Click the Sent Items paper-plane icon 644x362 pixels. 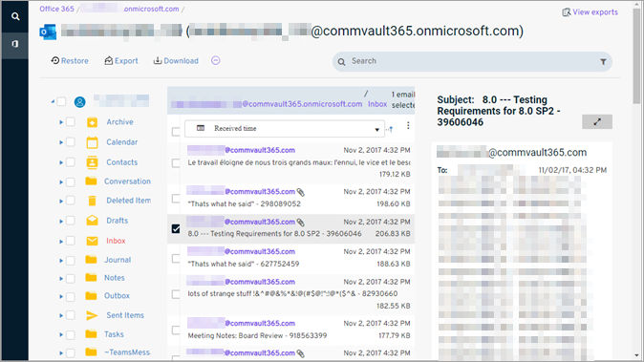pyautogui.click(x=92, y=315)
